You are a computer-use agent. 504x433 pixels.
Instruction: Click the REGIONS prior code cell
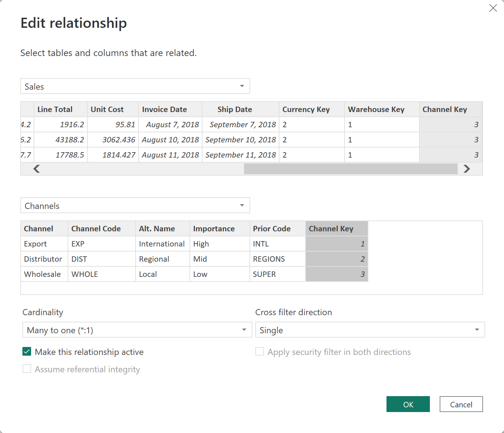(277, 259)
